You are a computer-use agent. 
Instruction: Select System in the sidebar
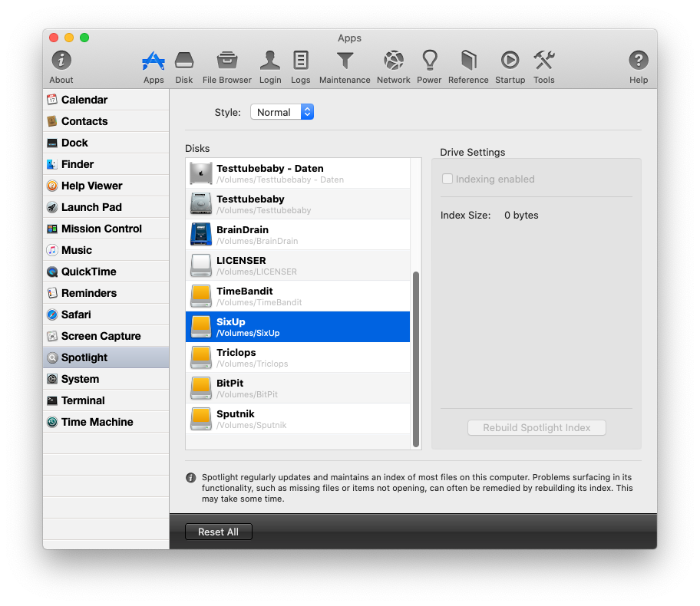click(x=106, y=379)
